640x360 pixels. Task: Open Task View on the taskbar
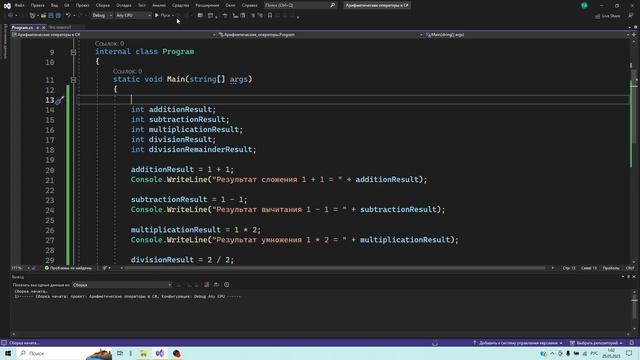pyautogui.click(x=120, y=353)
